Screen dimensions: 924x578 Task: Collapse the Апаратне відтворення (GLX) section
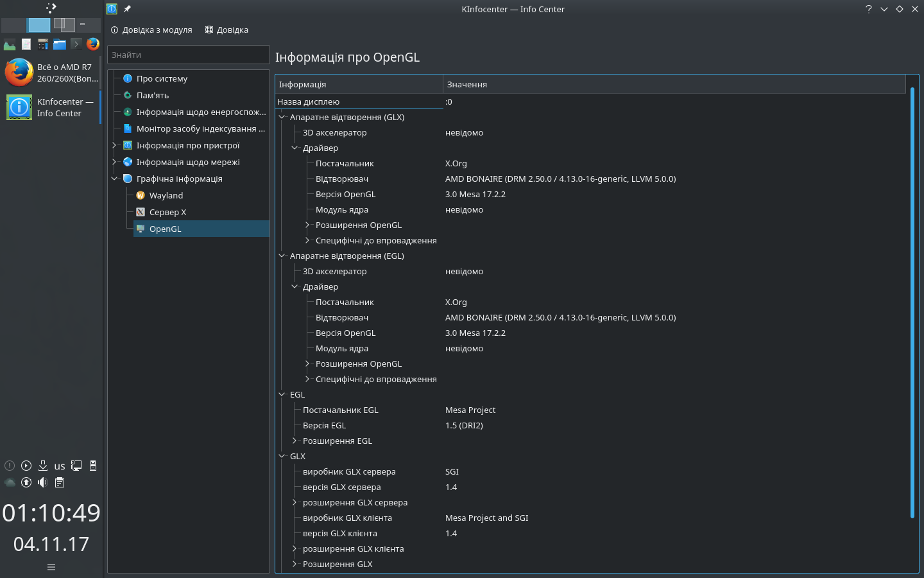[x=282, y=118]
